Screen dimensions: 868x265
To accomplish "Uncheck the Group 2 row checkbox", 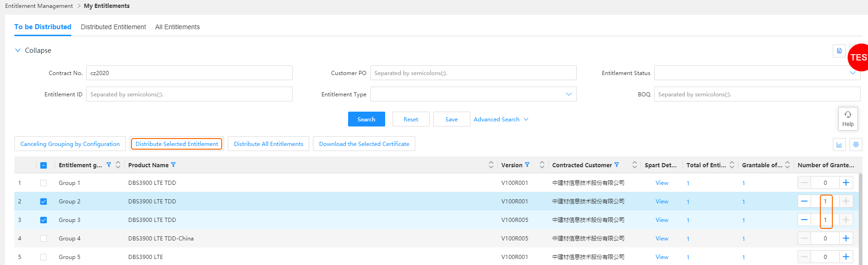I will [44, 202].
